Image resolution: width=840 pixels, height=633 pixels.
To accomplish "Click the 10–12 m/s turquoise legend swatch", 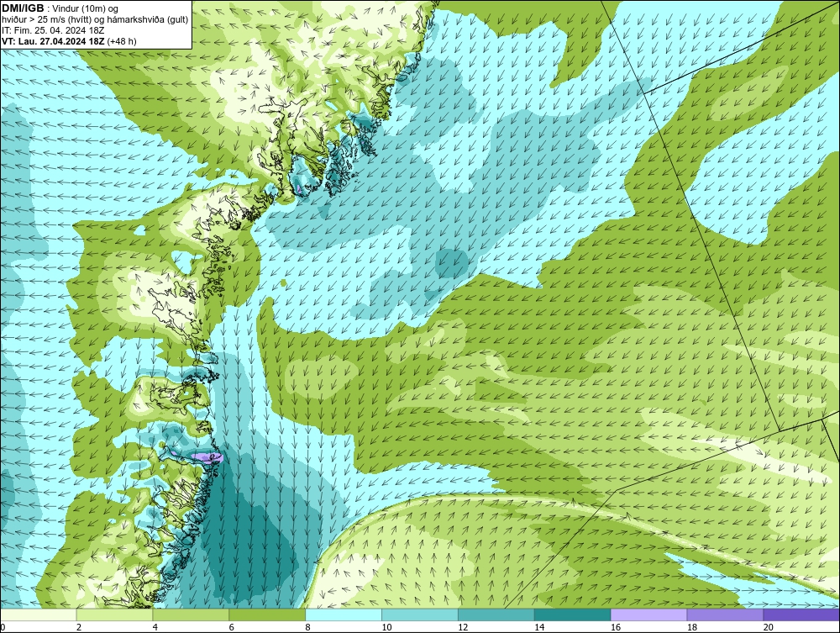I will pyautogui.click(x=420, y=615).
